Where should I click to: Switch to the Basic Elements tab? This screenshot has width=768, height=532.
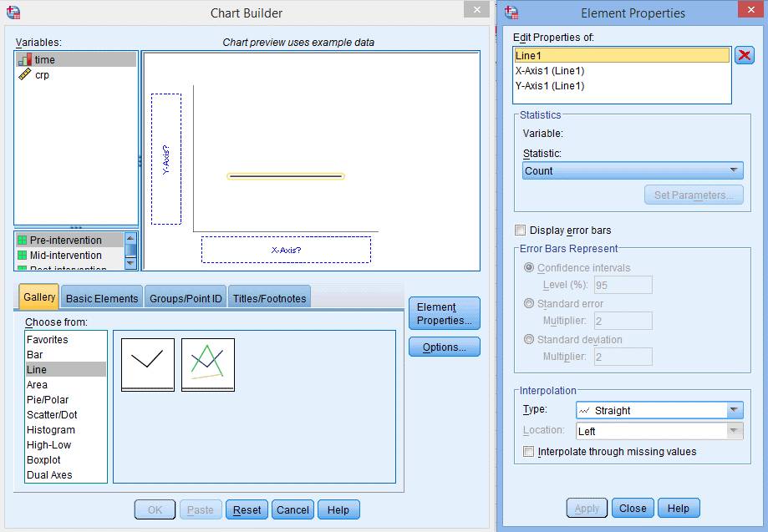pos(102,298)
